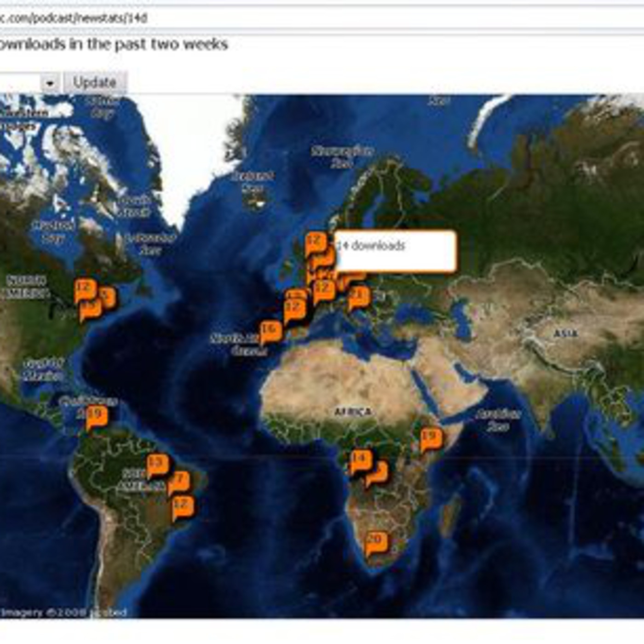Click the browser address bar URL
The width and height of the screenshot is (644, 644).
(x=74, y=18)
